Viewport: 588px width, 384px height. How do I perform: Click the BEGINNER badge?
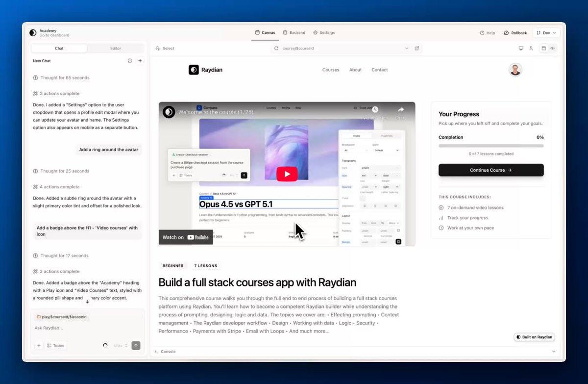173,266
